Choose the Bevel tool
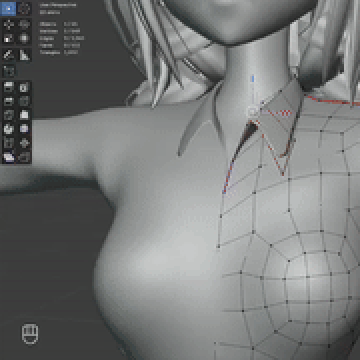The height and width of the screenshot is (360, 360). pyautogui.click(x=9, y=101)
